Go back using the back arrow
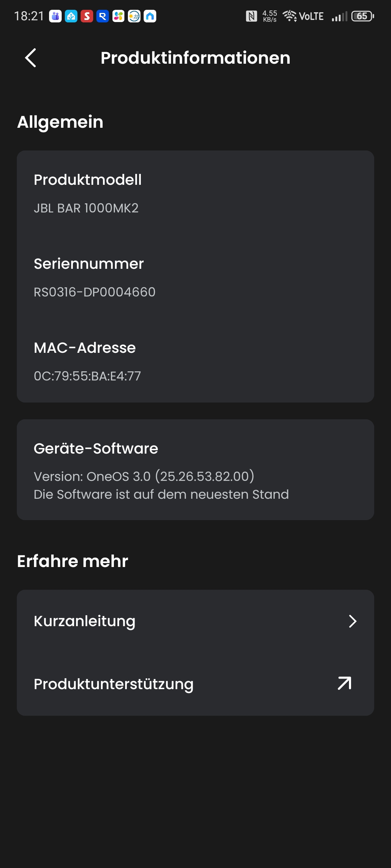Viewport: 391px width, 868px height. pyautogui.click(x=31, y=58)
